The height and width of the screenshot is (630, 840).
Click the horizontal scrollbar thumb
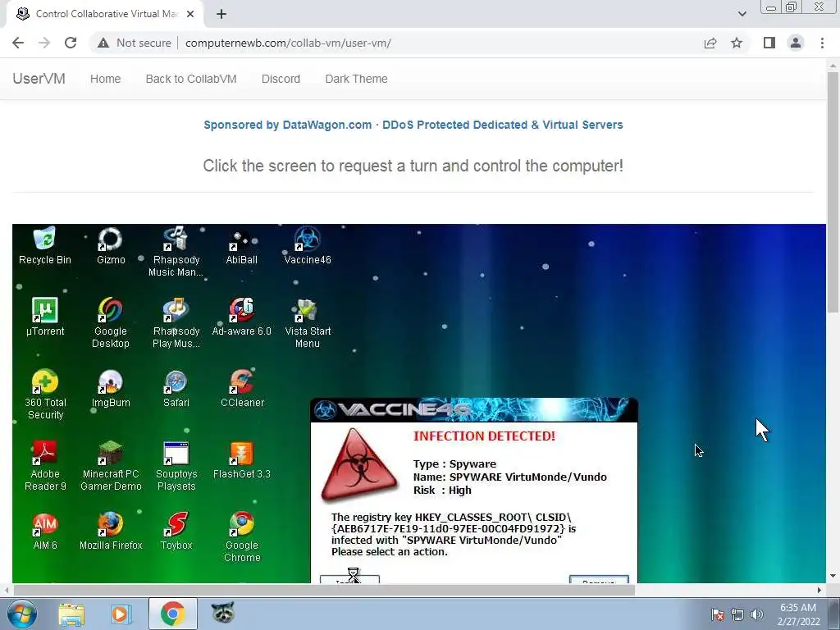tap(324, 590)
